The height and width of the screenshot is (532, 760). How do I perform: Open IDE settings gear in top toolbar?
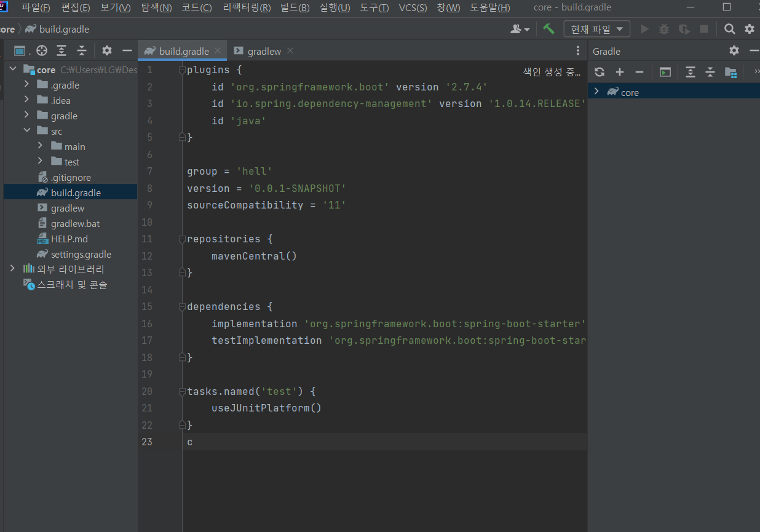750,29
